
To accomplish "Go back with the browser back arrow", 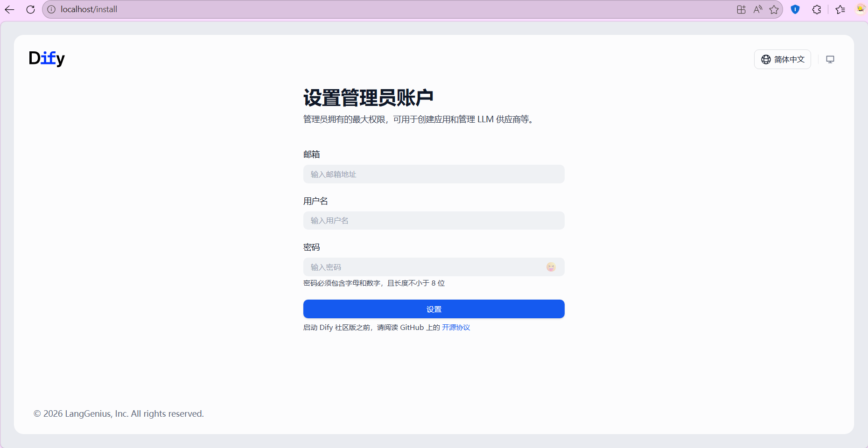I will (10, 9).
